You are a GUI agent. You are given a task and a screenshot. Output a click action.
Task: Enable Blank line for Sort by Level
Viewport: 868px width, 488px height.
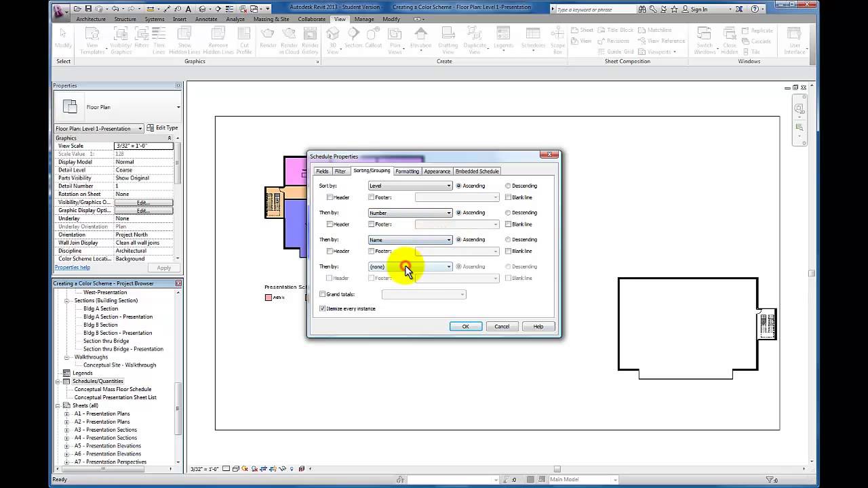pyautogui.click(x=508, y=197)
